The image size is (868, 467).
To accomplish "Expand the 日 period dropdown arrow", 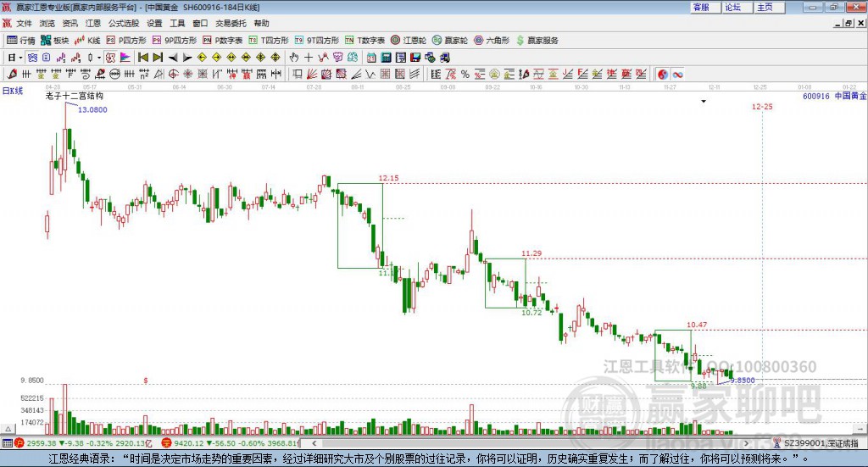I will (x=20, y=58).
